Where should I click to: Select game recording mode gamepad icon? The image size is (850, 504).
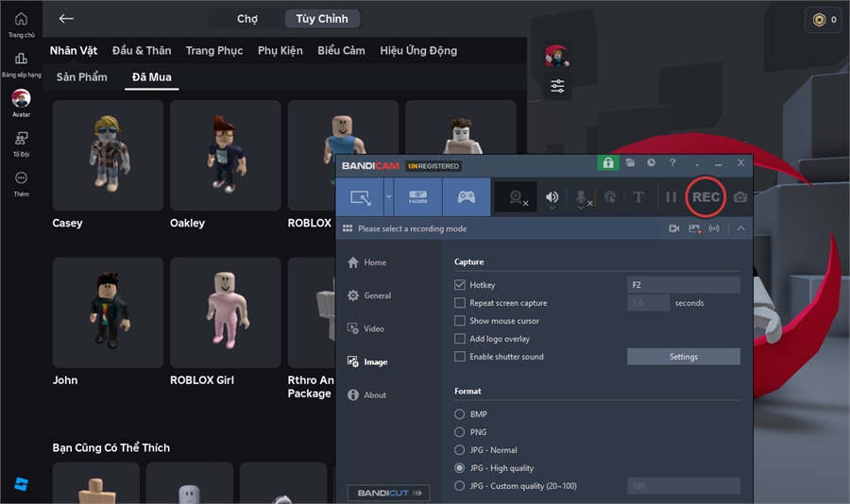click(x=466, y=197)
